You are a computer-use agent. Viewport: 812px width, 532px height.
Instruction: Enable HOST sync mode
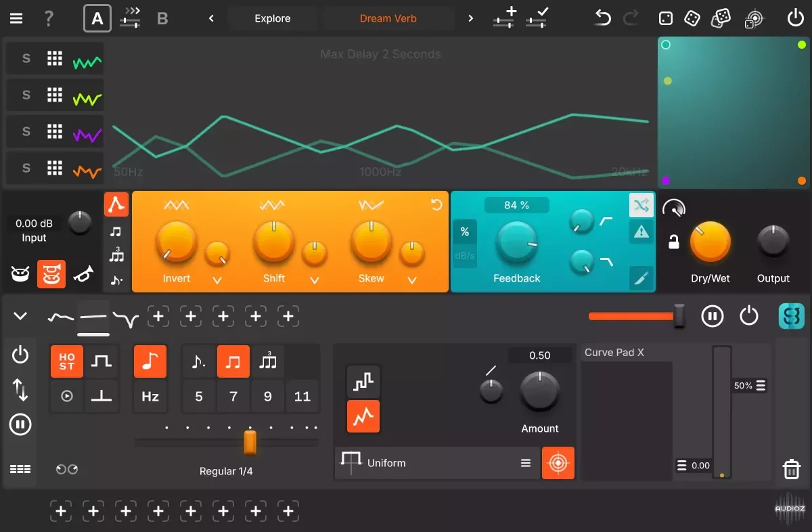tap(67, 361)
